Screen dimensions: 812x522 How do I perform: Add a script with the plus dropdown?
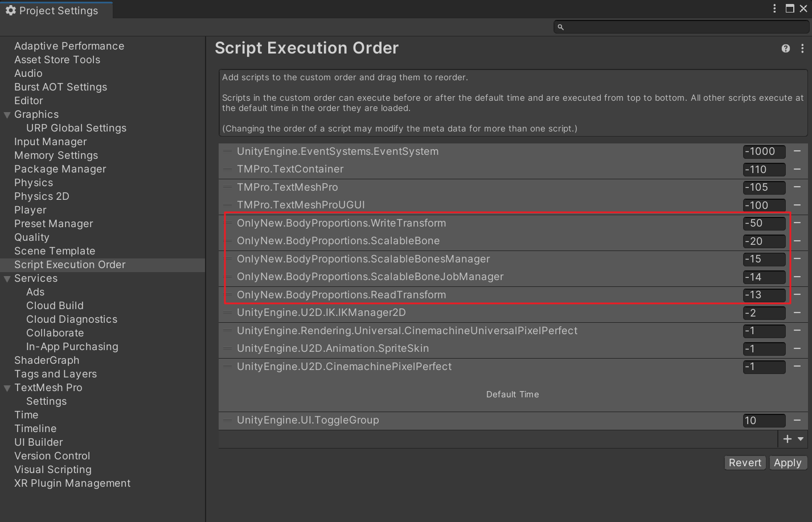(793, 439)
